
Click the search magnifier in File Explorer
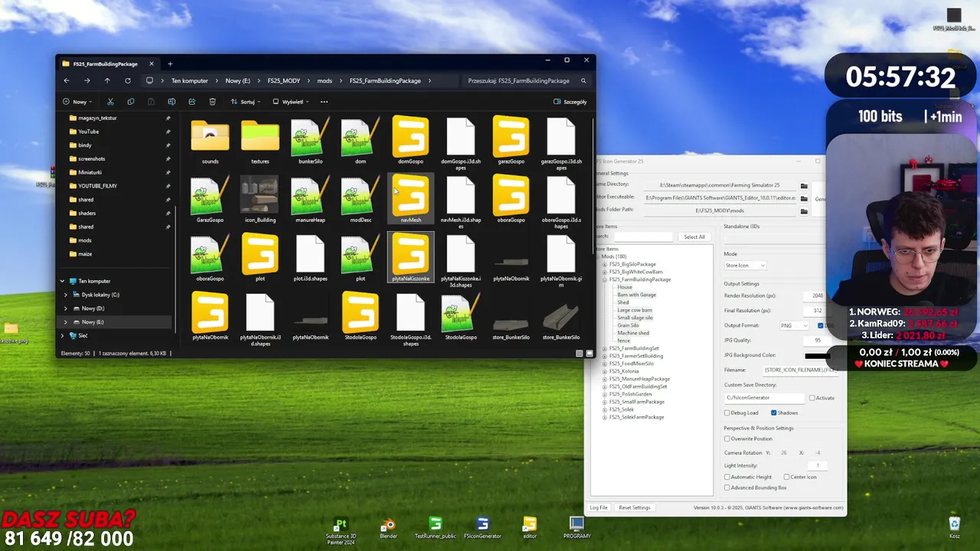pos(583,80)
